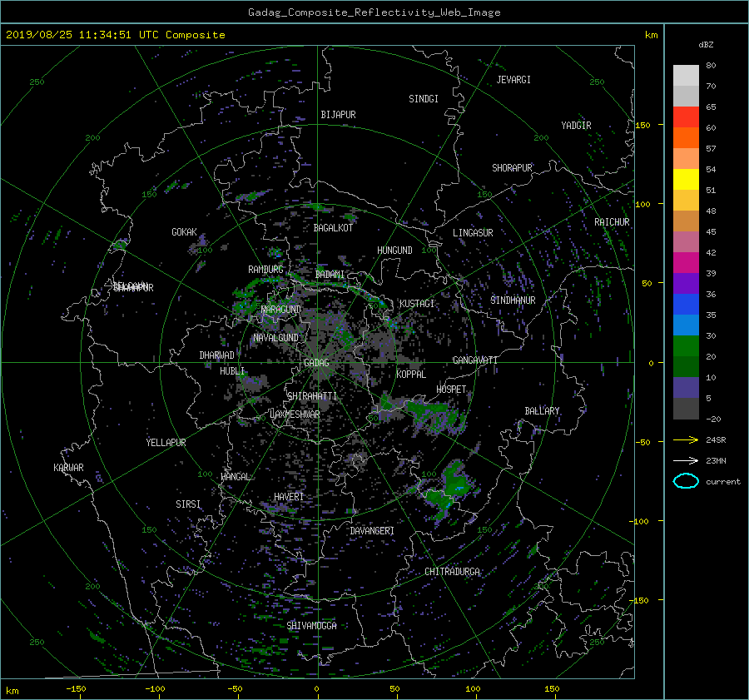
Task: Select the red 60-65 dBZ legend swatch
Action: 686,117
